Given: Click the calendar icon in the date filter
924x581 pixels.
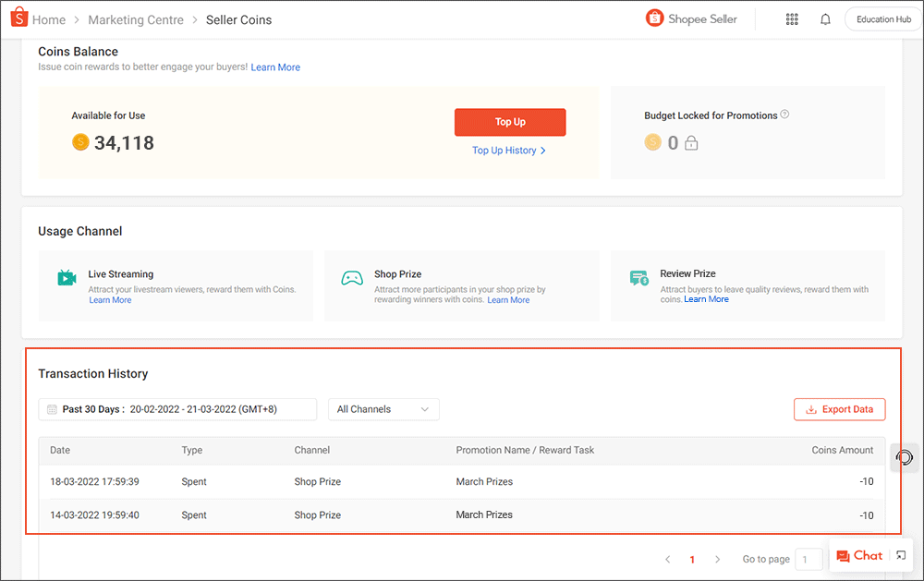Looking at the screenshot, I should [51, 408].
